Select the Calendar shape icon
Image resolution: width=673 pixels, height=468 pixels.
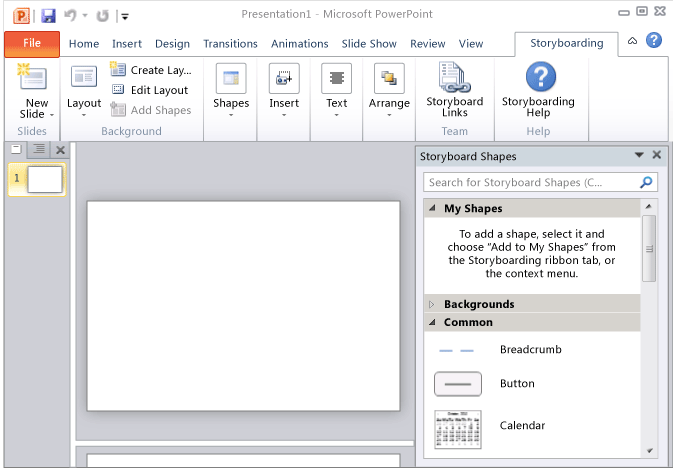tap(458, 429)
